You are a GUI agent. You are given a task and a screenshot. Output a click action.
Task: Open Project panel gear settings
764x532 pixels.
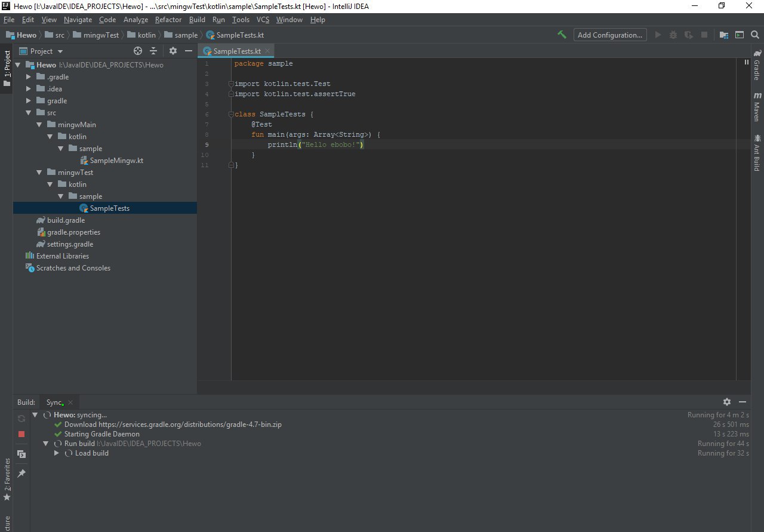coord(173,51)
